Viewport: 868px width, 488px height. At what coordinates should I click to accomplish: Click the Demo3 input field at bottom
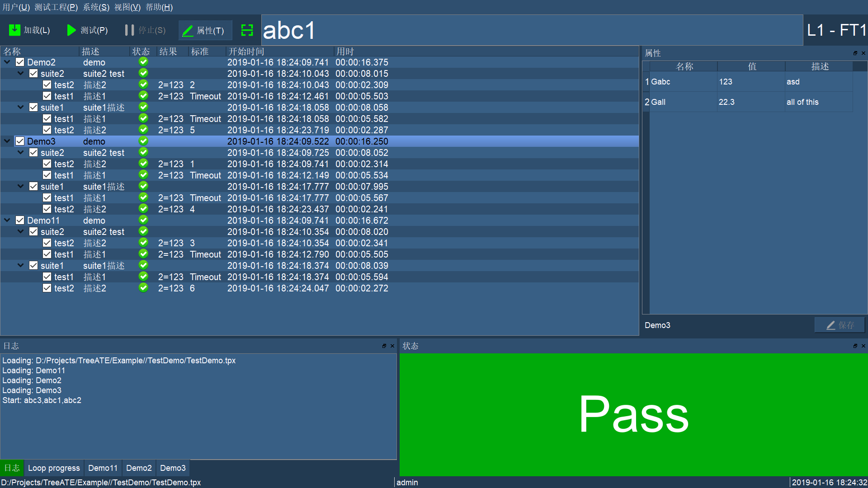[x=727, y=325]
